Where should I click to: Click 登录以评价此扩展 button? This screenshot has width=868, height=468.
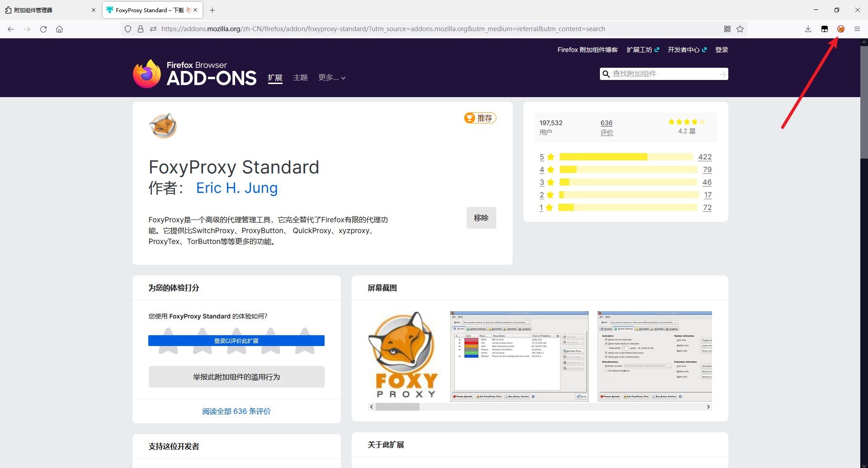236,341
